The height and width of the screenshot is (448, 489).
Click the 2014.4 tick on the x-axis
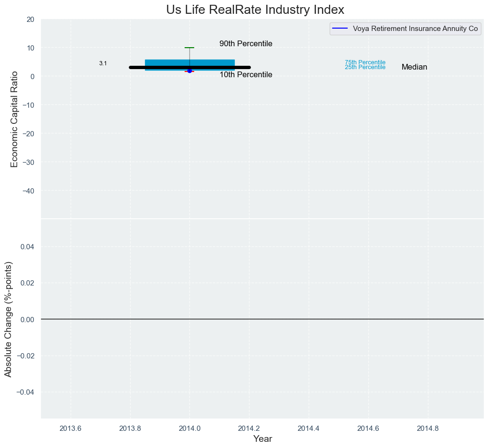[x=309, y=428]
